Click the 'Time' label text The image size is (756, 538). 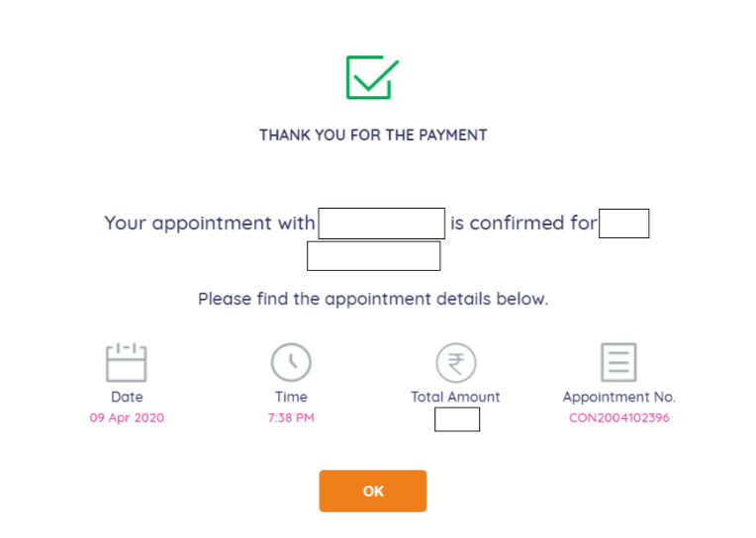(291, 397)
